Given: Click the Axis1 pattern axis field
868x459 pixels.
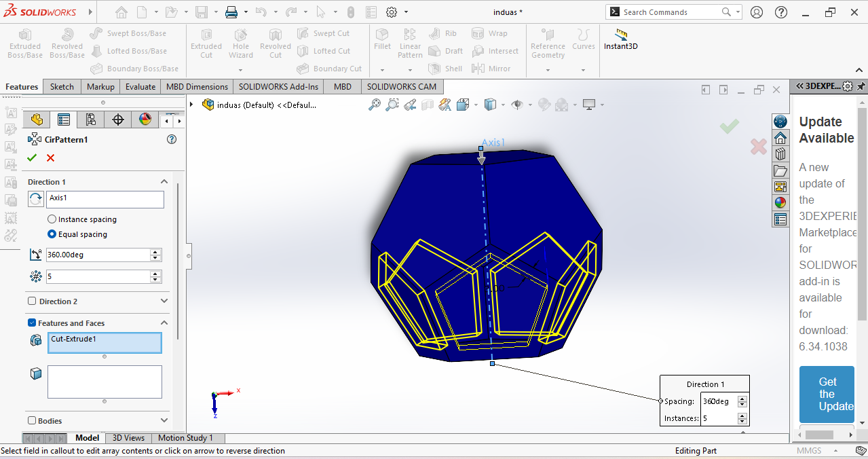Looking at the screenshot, I should click(105, 199).
